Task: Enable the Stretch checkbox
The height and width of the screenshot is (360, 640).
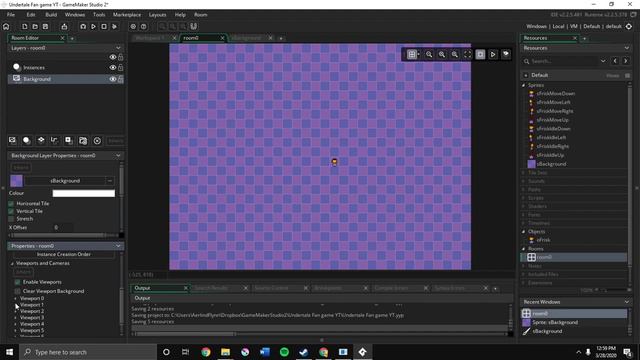Action: 11,219
